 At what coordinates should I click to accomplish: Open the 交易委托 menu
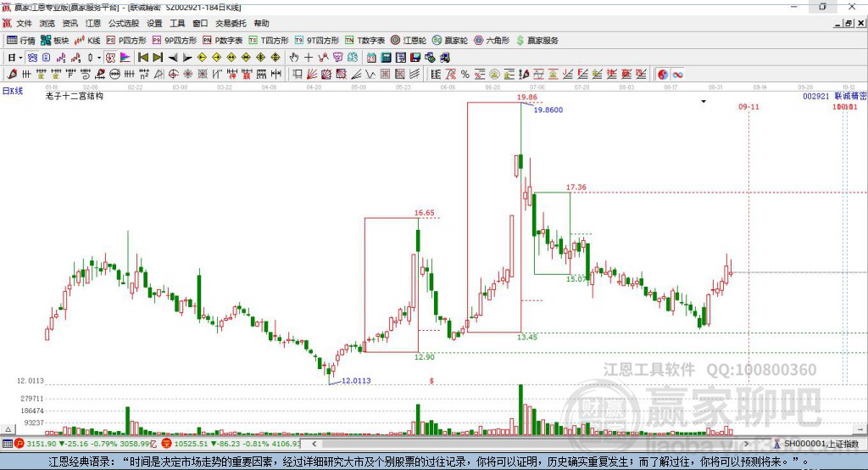(231, 23)
